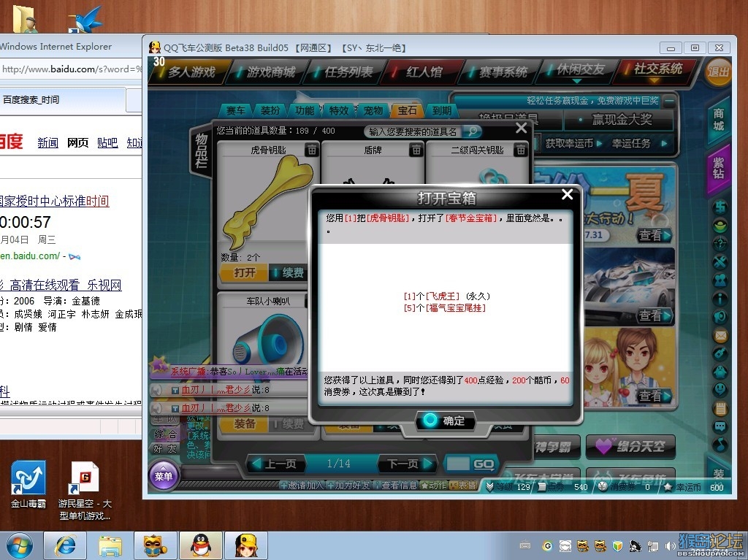Switch to the 赛车 inventory tab
Image resolution: width=748 pixels, height=560 pixels.
tap(236, 111)
